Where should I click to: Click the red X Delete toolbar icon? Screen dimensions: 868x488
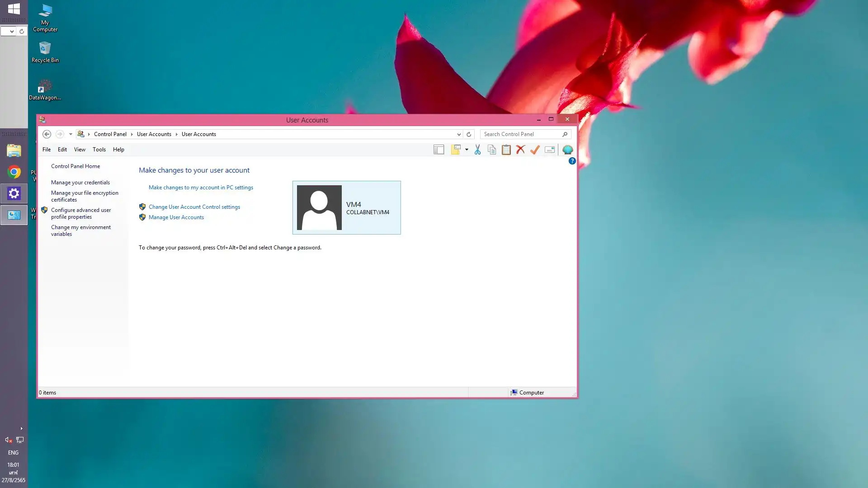coord(520,150)
